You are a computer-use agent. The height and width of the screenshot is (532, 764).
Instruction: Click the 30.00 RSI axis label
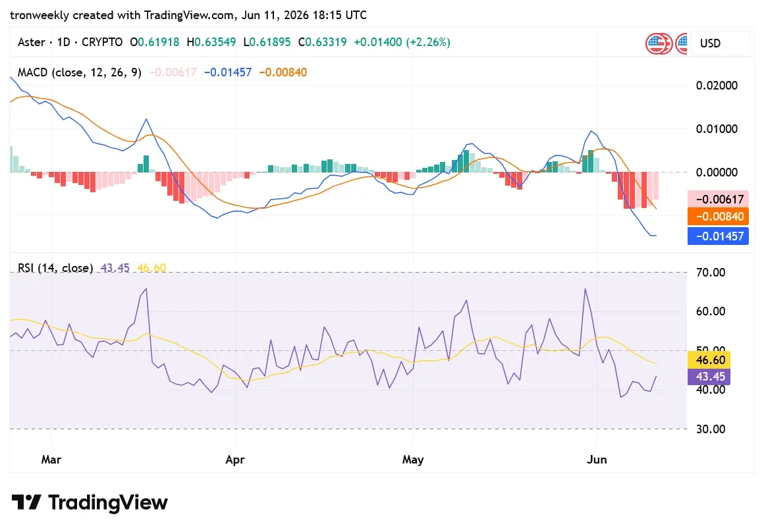[x=711, y=429]
